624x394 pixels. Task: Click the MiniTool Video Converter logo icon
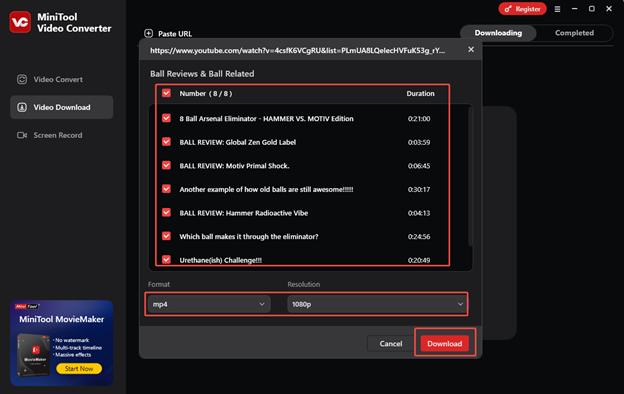pyautogui.click(x=20, y=22)
